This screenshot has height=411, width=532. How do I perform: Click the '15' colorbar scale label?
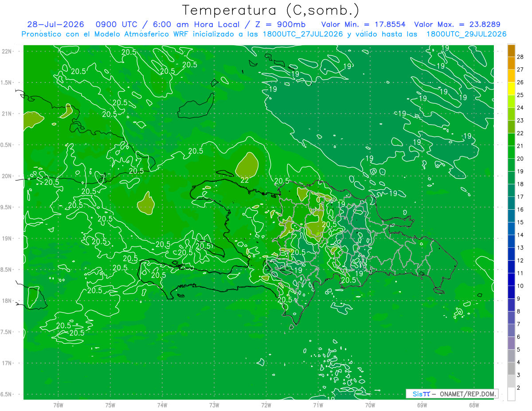tap(520, 222)
